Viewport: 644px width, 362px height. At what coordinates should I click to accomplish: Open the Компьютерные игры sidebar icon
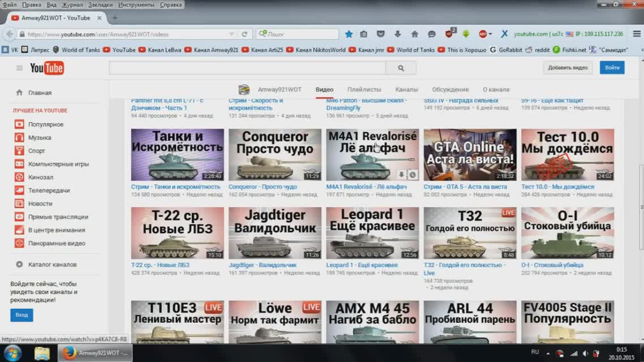pyautogui.click(x=19, y=164)
